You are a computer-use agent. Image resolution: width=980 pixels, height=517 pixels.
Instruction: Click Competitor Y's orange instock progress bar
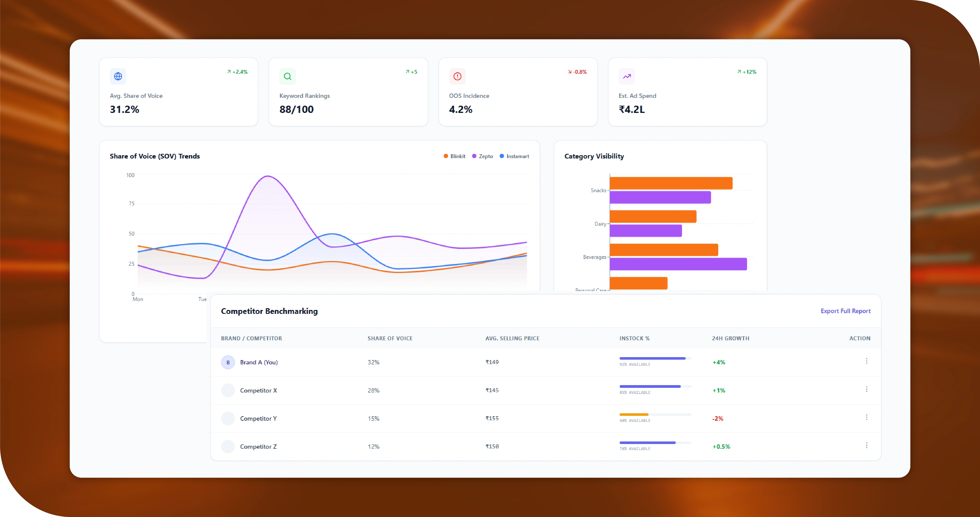(634, 414)
